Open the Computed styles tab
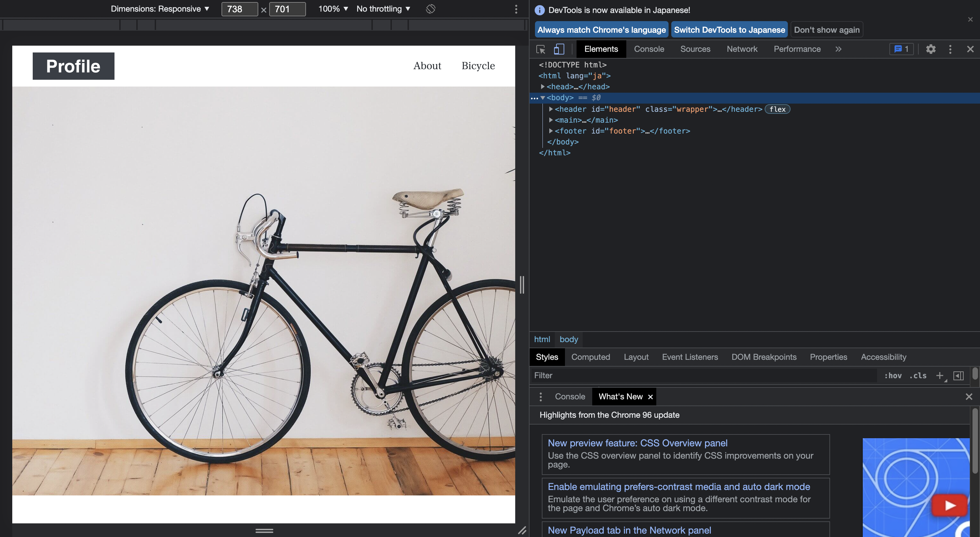 (x=591, y=357)
